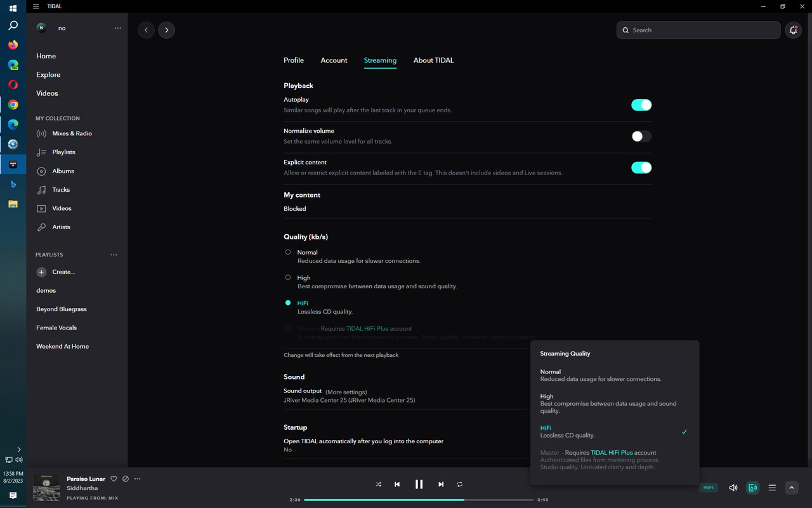Open the TIDAL hamburger menu in title bar
Screen dimensions: 812x508
36,6
